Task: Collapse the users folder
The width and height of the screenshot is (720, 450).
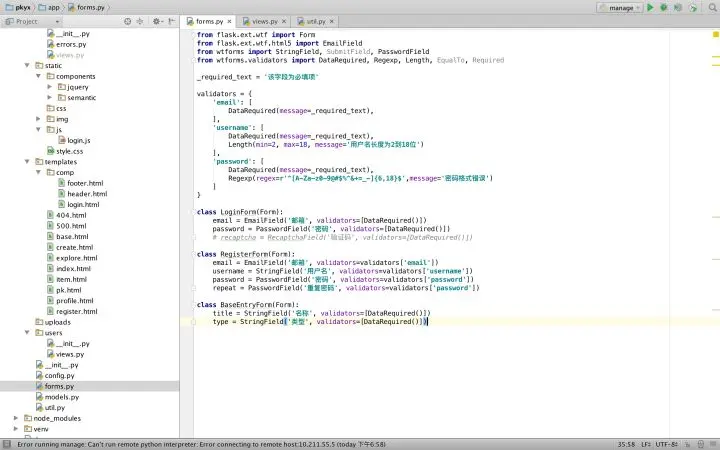Action: [x=27, y=332]
